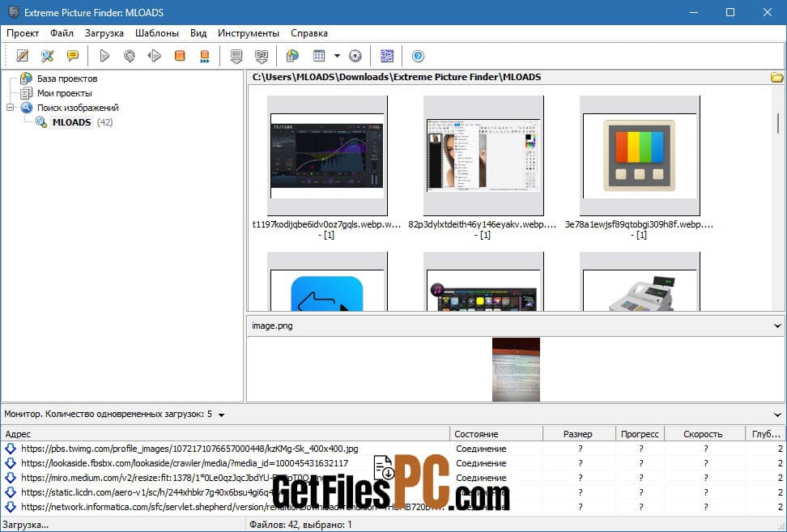Click the new project icon with pencil
This screenshot has width=787, height=532.
click(22, 56)
